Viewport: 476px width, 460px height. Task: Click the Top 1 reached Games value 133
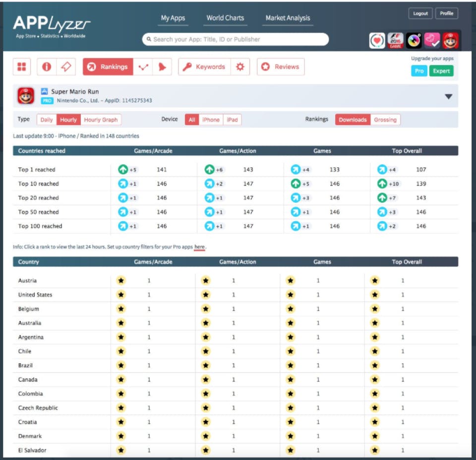(335, 170)
